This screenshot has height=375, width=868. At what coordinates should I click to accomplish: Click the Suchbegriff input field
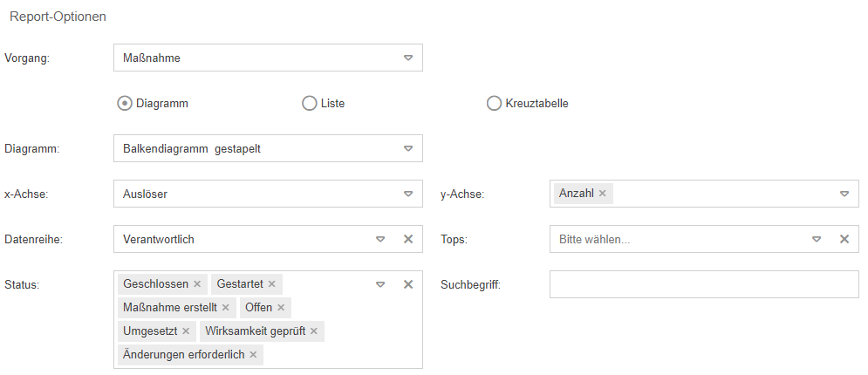(704, 284)
